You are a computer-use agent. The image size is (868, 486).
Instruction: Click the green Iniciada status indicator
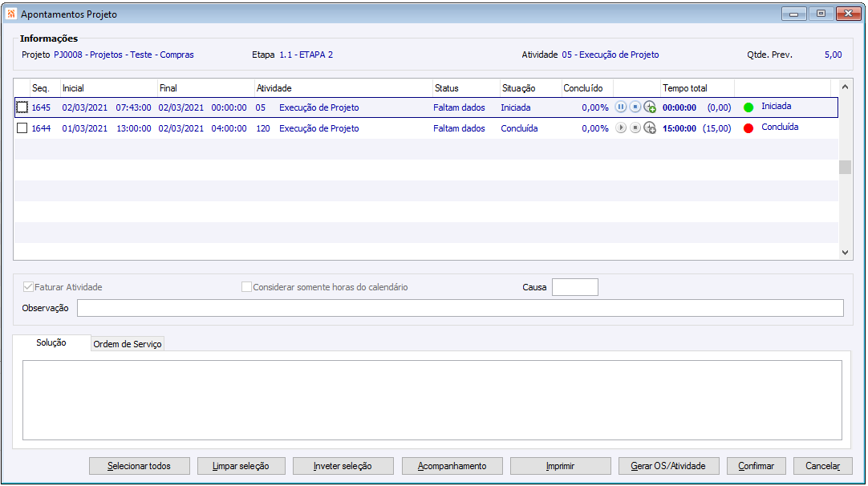pos(748,107)
